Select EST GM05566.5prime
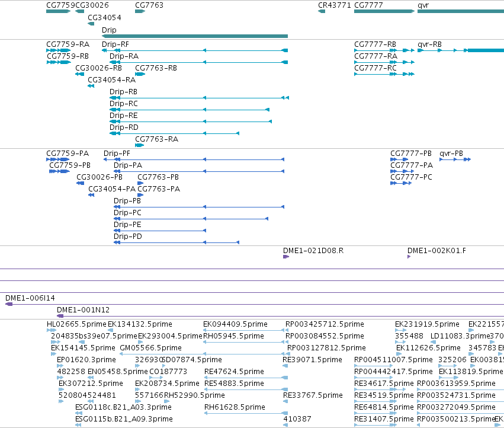This screenshot has height=428, width=504. click(x=151, y=348)
